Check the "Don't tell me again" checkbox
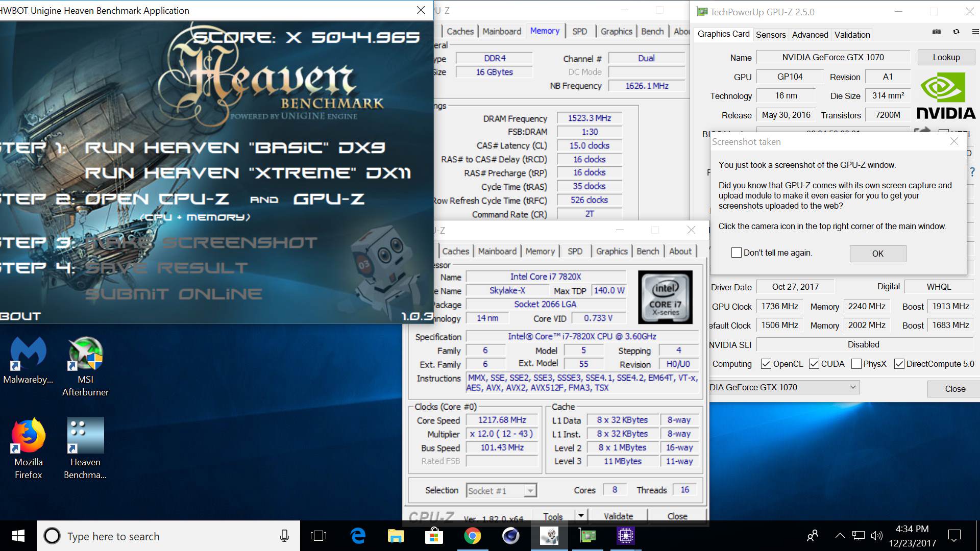The height and width of the screenshot is (551, 980). (x=737, y=253)
